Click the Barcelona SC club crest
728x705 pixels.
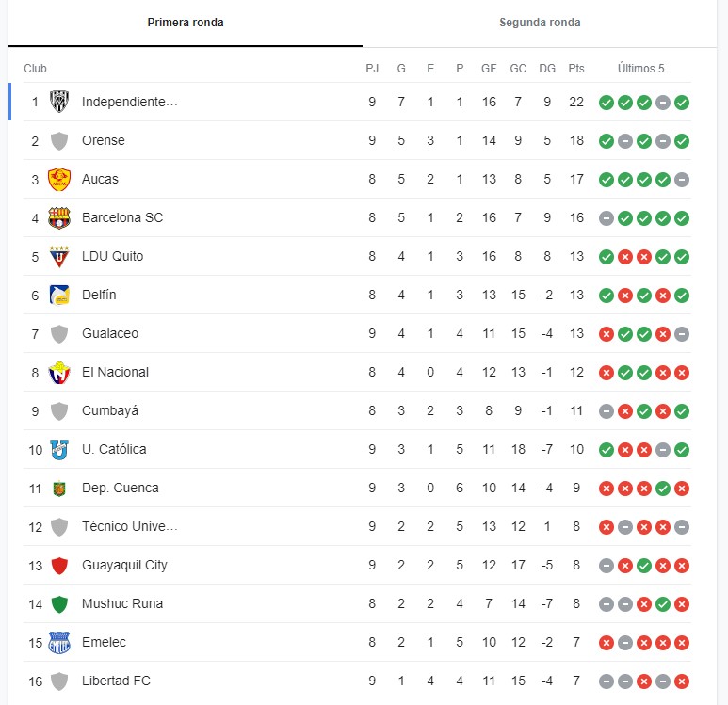[x=59, y=217]
